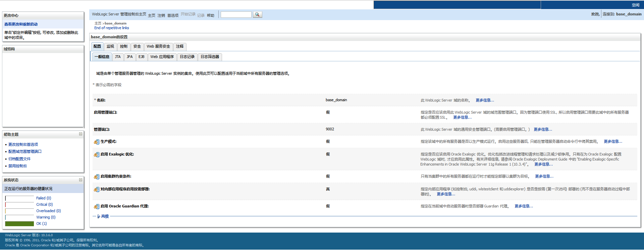Click warning icon beside 启用集群约束条件
The height and width of the screenshot is (252, 644).
coord(97,177)
